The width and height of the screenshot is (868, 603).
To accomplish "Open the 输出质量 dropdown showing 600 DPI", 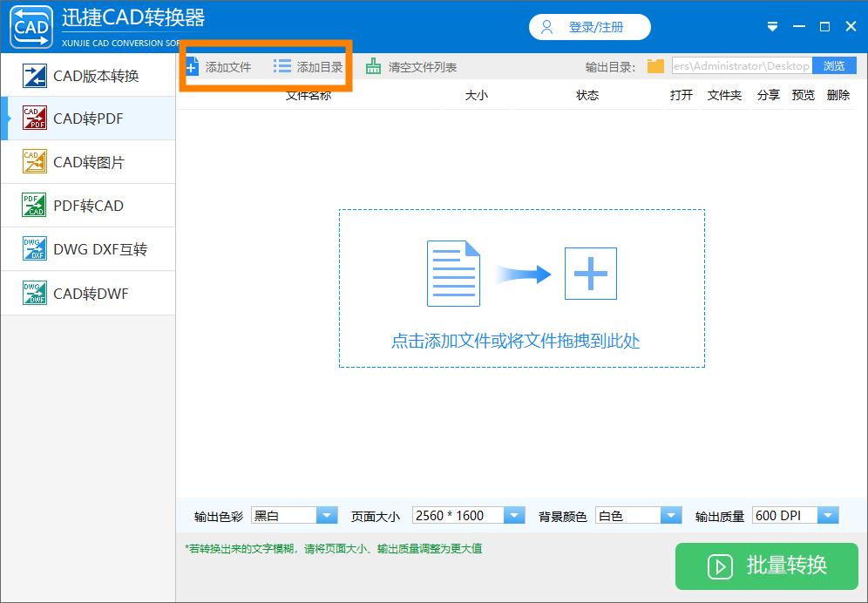I will [828, 515].
